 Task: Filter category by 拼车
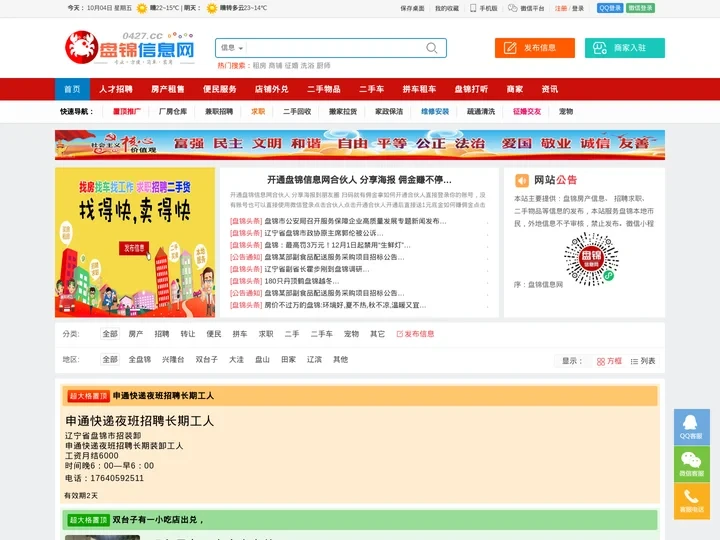click(x=240, y=334)
